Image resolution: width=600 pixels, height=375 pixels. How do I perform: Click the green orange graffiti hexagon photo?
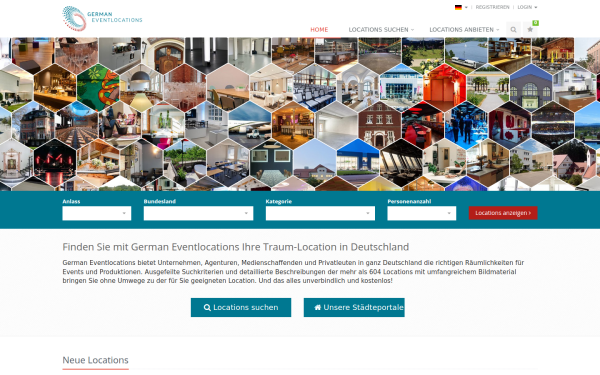98,87
